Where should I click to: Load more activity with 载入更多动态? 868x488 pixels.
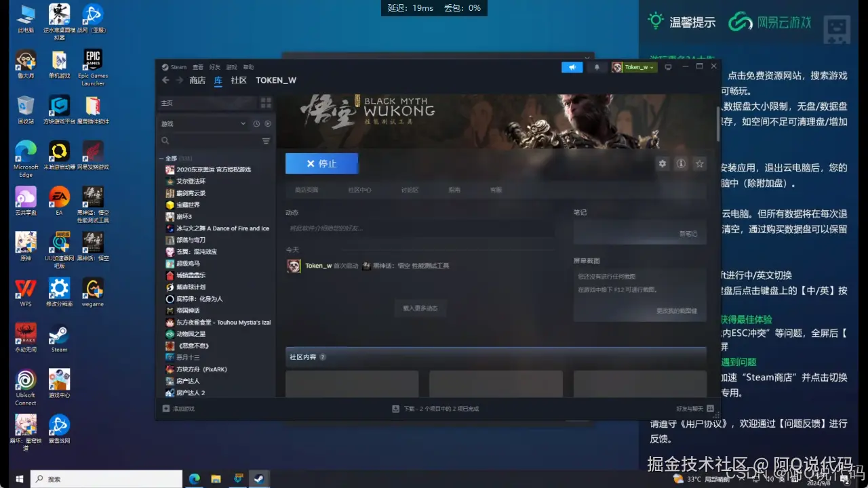click(x=420, y=308)
